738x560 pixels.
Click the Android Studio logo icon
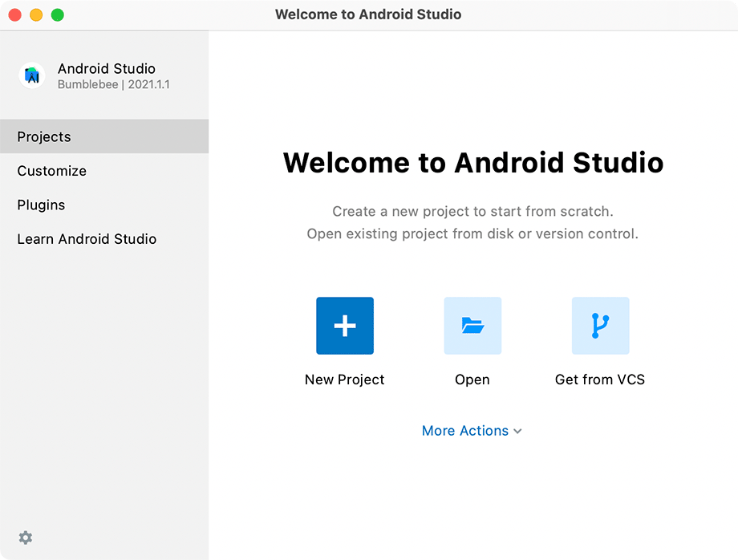pyautogui.click(x=32, y=75)
